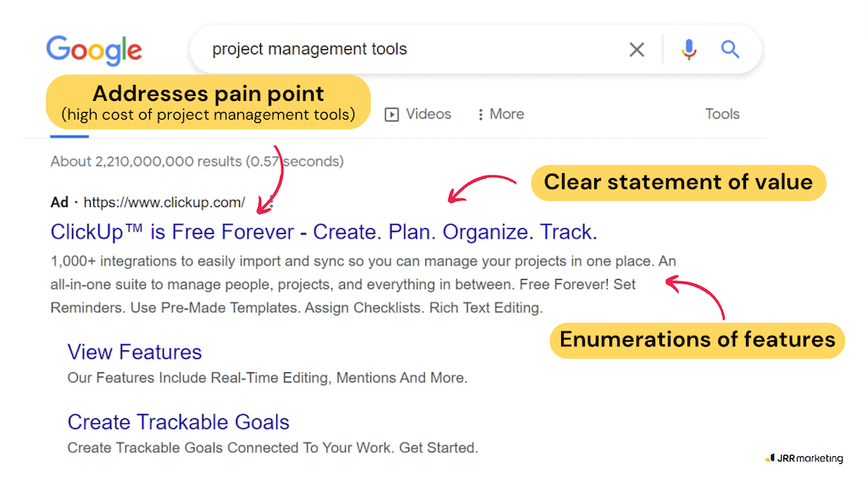Open the Tools search options
This screenshot has width=868, height=486.
pos(722,115)
